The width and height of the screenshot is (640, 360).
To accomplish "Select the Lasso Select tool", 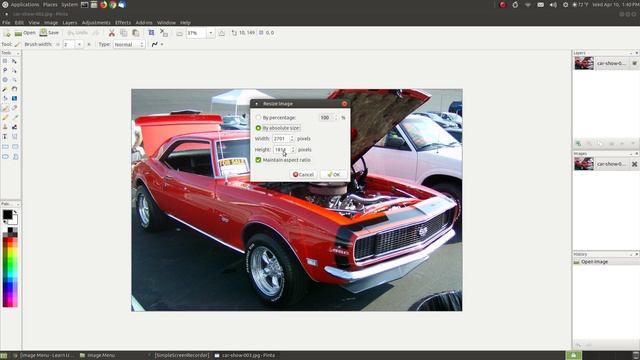I will 5,70.
